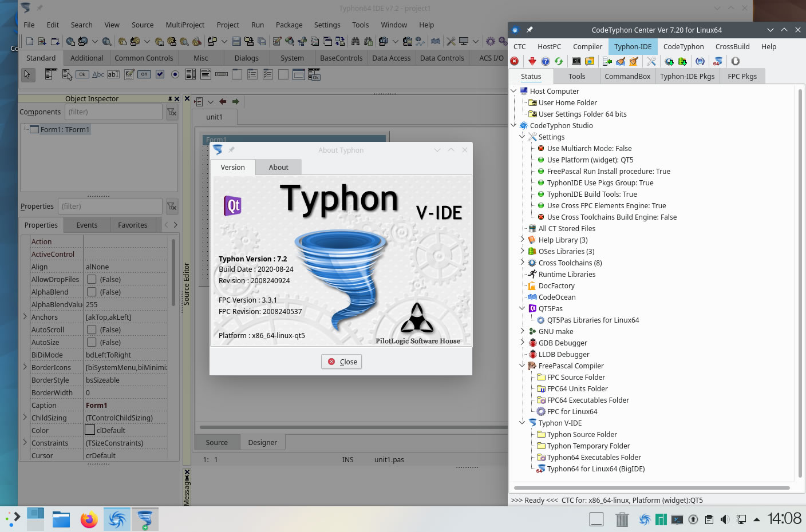
Task: Select the arrow pointer tool in component palette
Action: 27,75
